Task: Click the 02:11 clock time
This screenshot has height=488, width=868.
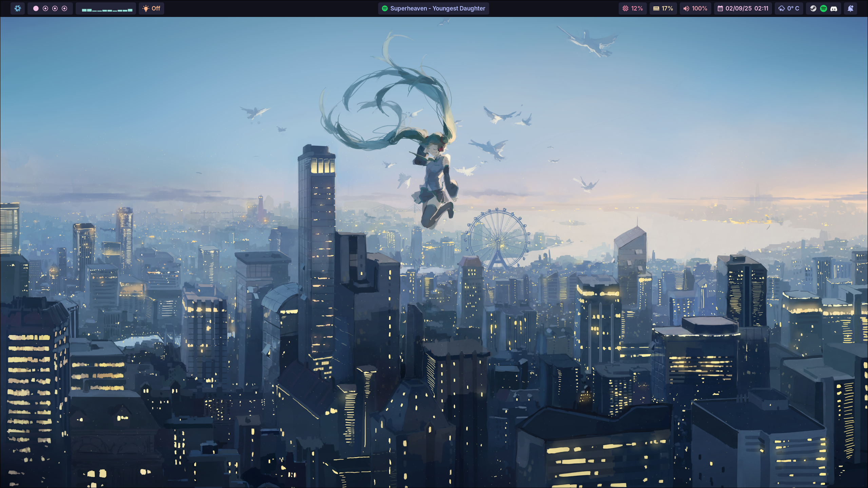Action: [761, 8]
